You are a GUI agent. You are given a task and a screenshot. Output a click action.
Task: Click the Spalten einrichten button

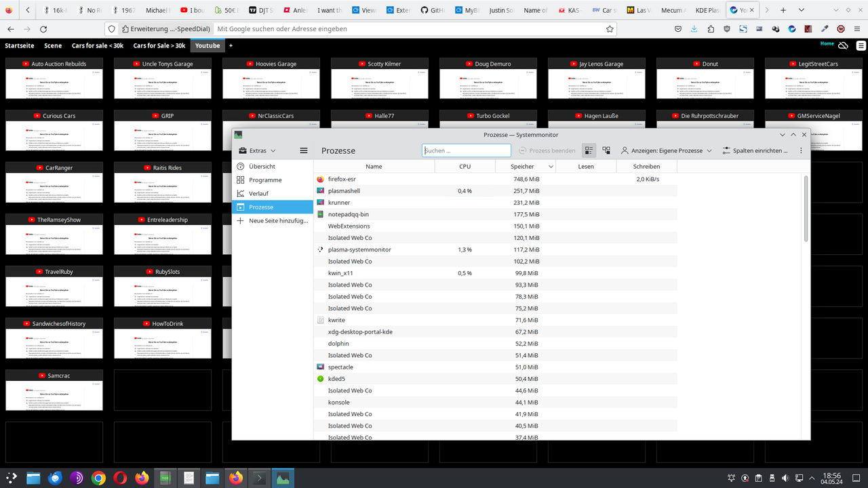(755, 150)
